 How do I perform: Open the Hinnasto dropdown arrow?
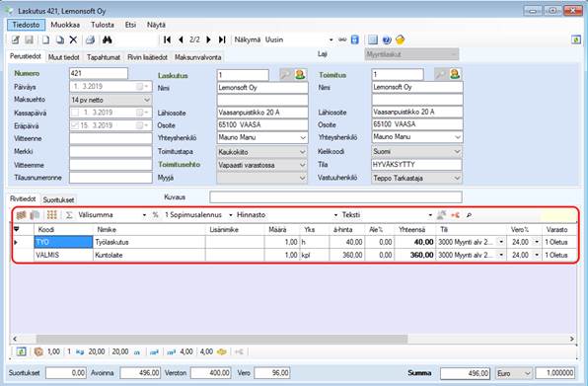click(x=335, y=215)
